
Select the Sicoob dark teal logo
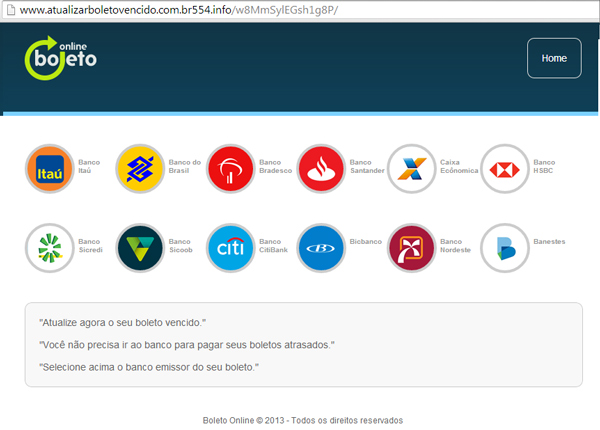(140, 247)
